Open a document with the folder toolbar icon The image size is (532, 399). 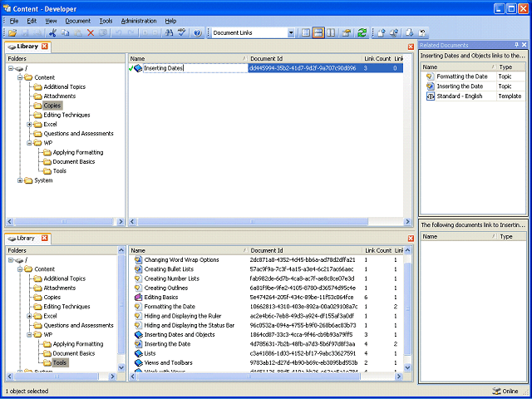pos(13,33)
